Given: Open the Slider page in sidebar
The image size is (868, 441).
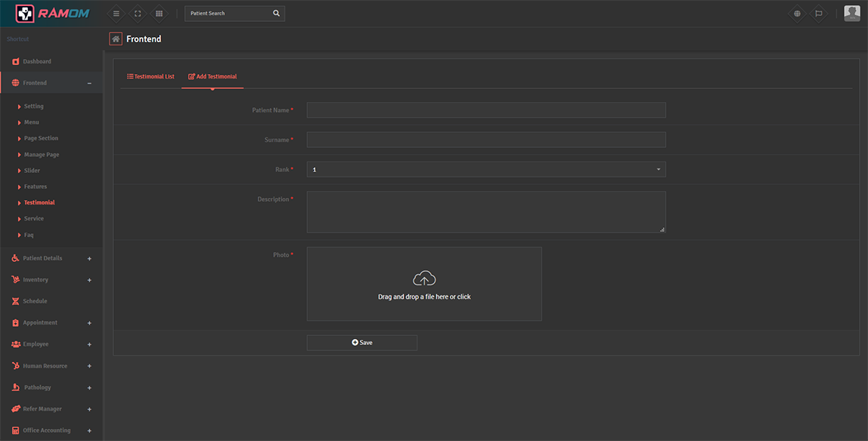Looking at the screenshot, I should pyautogui.click(x=32, y=171).
